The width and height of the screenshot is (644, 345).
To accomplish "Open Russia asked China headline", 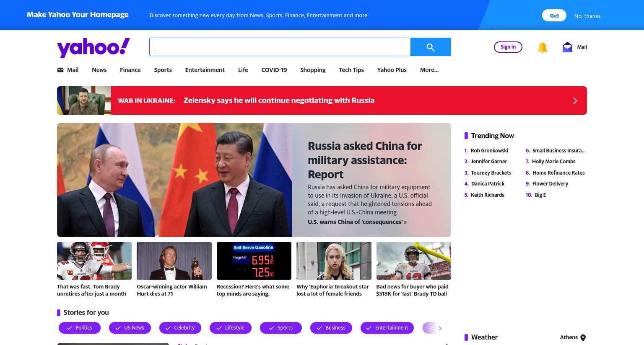I will click(365, 160).
